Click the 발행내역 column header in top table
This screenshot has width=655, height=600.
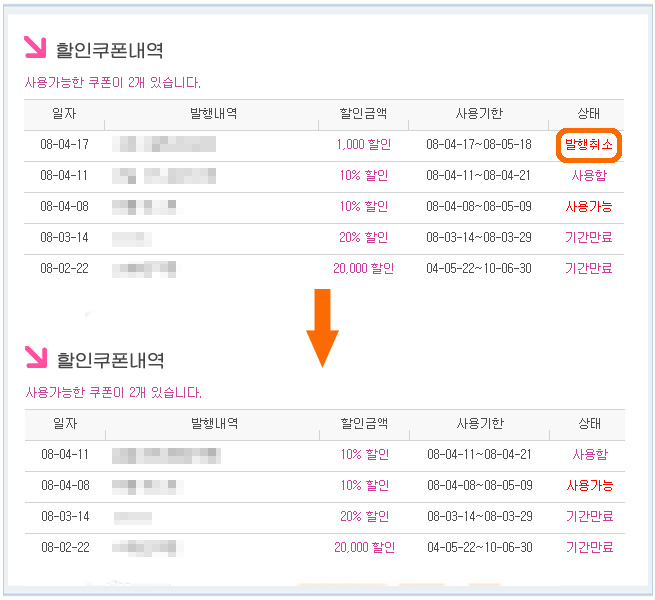pos(213,113)
